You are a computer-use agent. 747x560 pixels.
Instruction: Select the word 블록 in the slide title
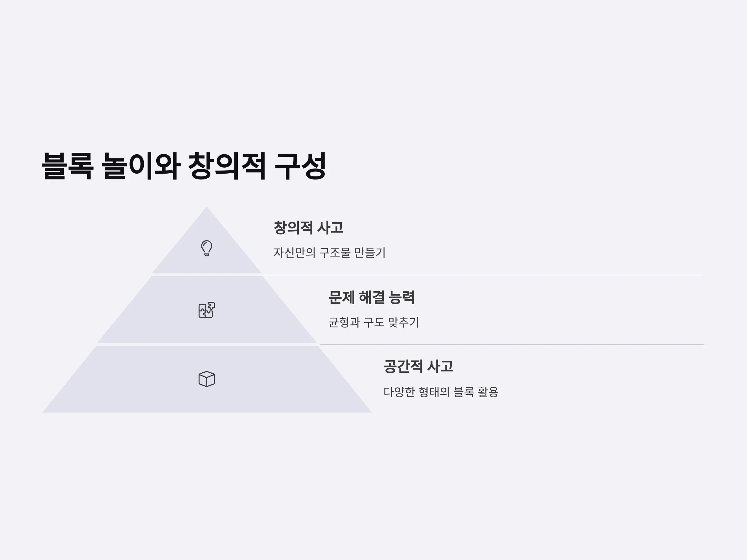pos(67,166)
